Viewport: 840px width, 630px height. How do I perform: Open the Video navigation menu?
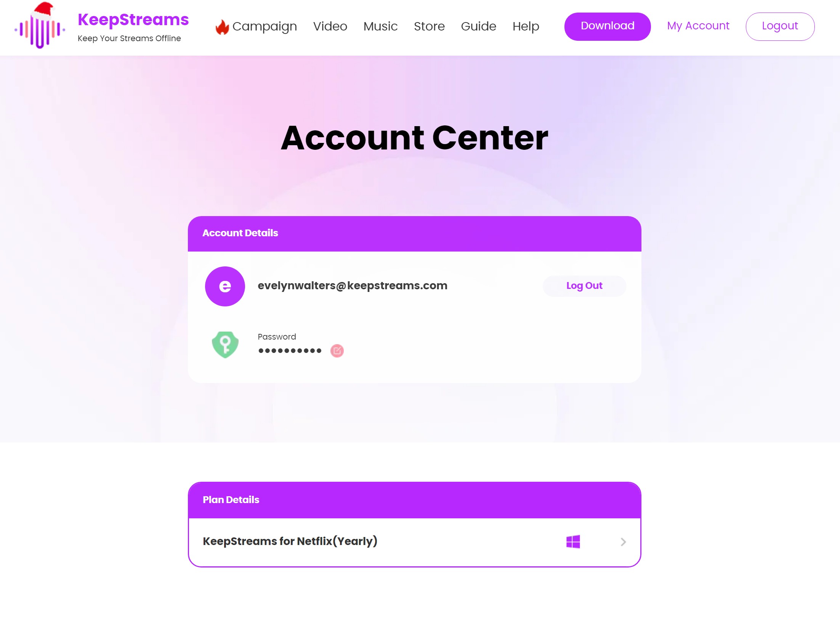tap(329, 26)
